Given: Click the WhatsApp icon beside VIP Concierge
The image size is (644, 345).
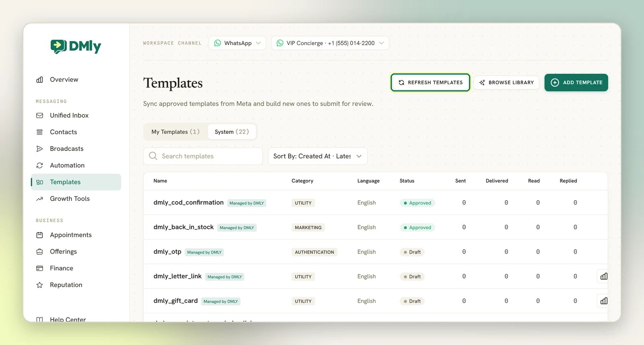Looking at the screenshot, I should 280,43.
